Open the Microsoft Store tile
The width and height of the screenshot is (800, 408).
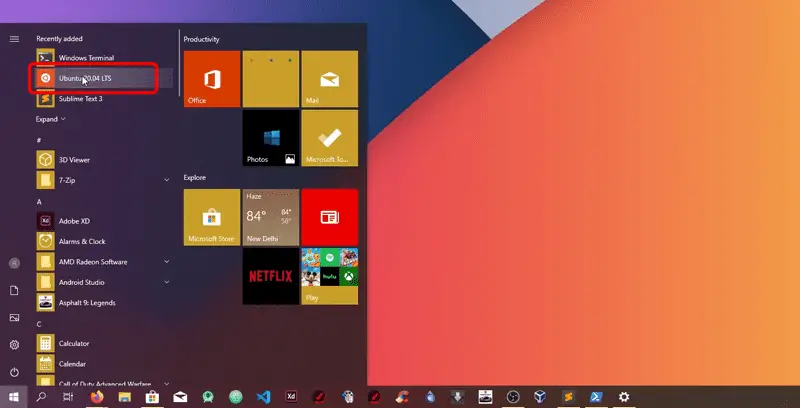(x=212, y=217)
